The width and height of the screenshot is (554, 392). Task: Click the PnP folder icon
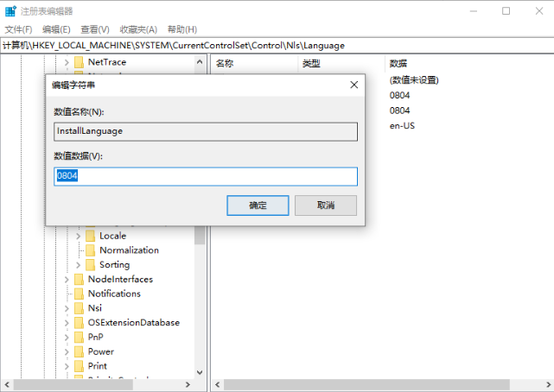(79, 337)
